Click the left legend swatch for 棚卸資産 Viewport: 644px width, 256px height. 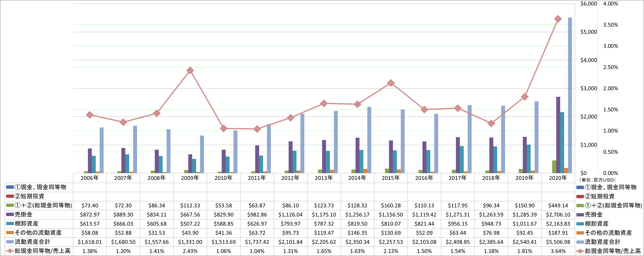click(x=10, y=224)
